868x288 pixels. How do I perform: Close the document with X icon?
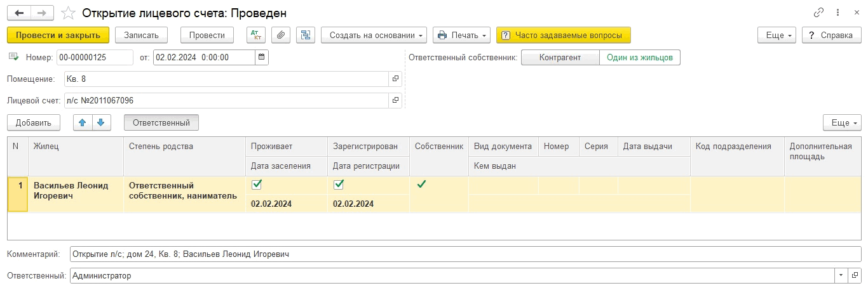click(855, 13)
